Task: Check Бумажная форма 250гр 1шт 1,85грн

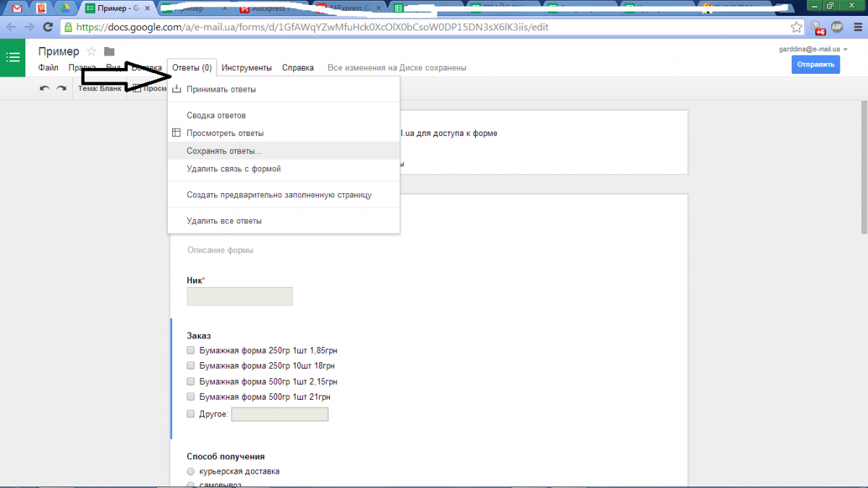Action: [x=191, y=351]
